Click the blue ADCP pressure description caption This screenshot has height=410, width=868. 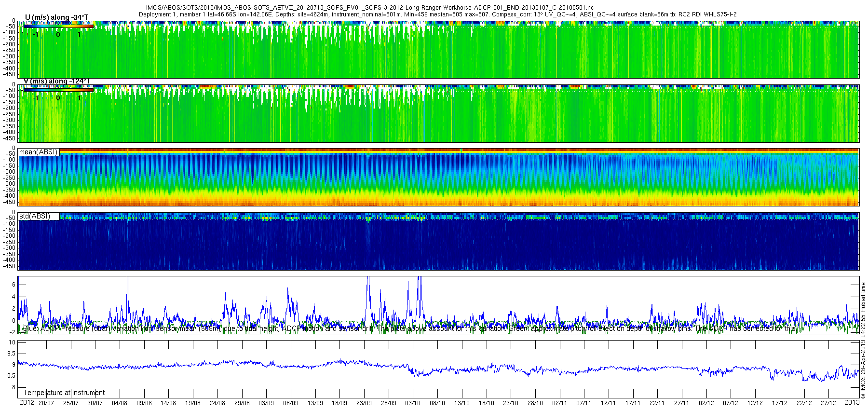[x=410, y=328]
